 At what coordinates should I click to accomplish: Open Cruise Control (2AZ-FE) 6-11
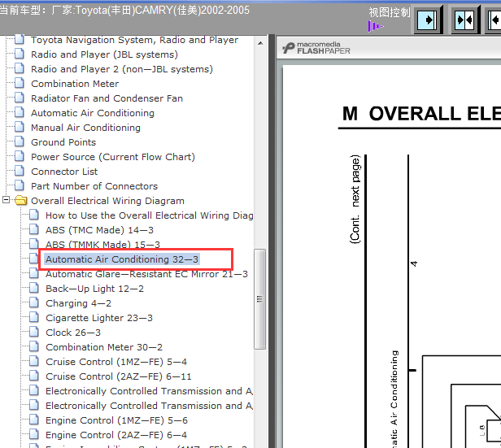coord(118,376)
